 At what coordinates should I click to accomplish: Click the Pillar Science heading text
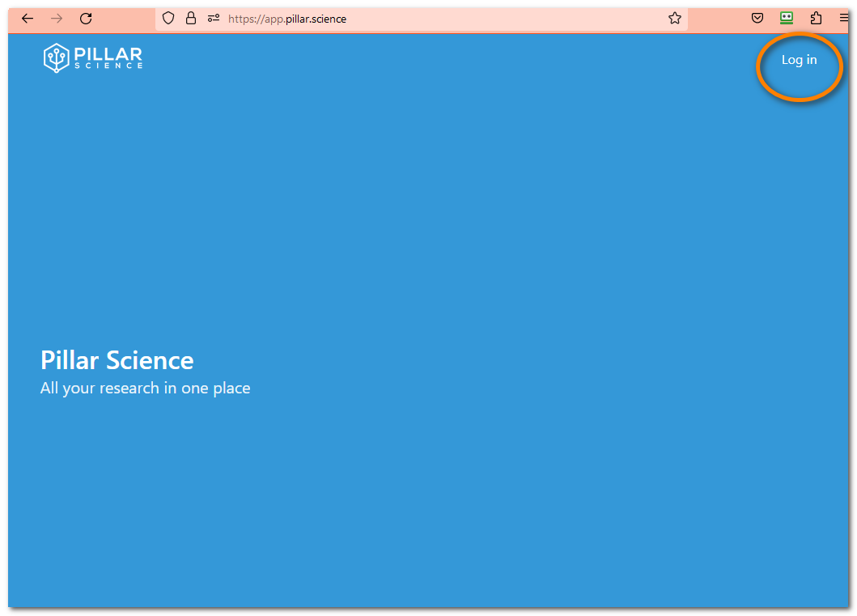click(x=117, y=359)
